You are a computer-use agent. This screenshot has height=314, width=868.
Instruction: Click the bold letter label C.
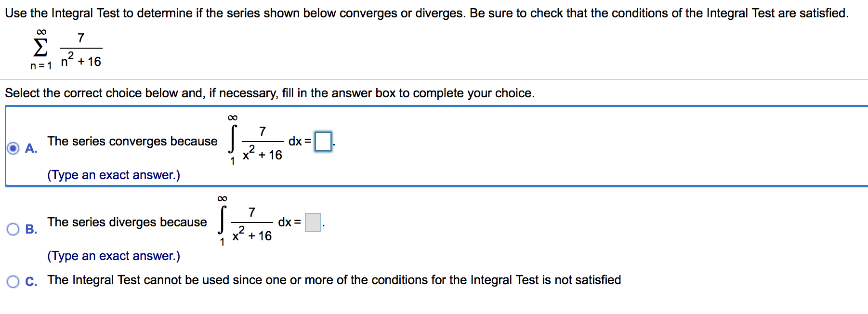[x=31, y=282]
